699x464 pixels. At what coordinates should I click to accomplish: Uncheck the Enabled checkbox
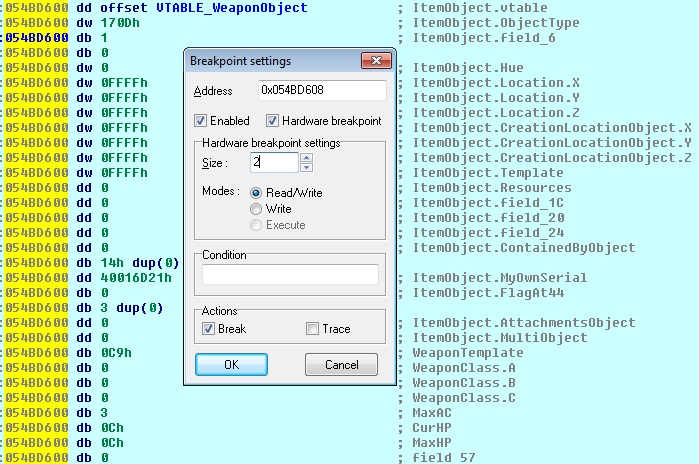point(201,121)
